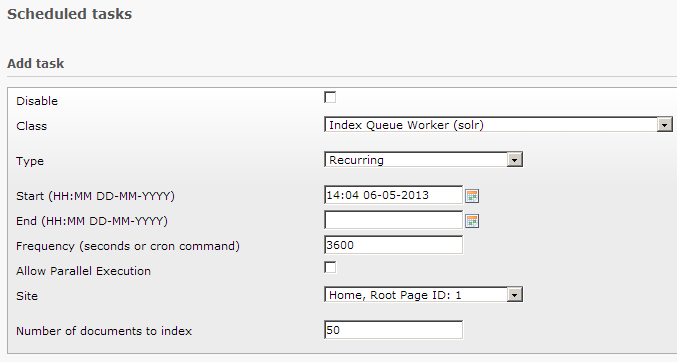
Task: Click the Disable label
Action: [37, 101]
